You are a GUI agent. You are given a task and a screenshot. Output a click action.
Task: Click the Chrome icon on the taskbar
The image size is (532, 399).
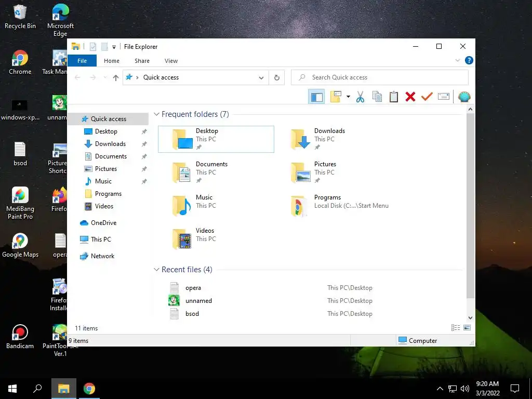click(89, 389)
